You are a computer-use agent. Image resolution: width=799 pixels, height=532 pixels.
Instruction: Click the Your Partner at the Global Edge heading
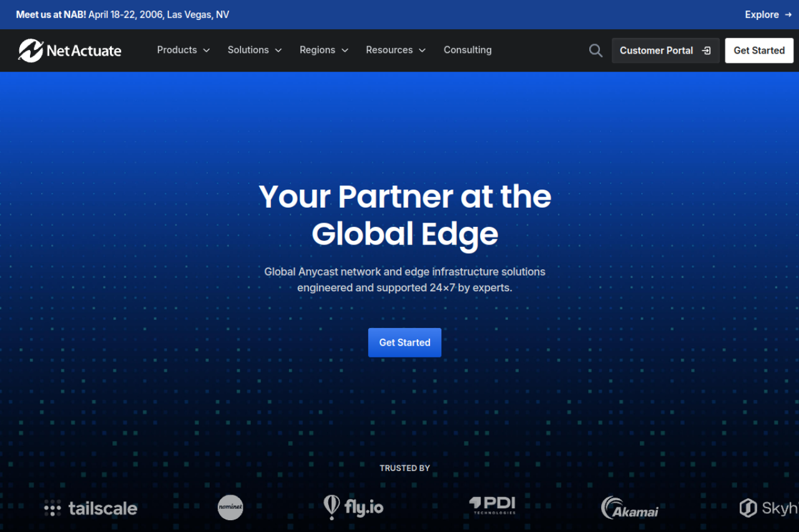point(404,215)
